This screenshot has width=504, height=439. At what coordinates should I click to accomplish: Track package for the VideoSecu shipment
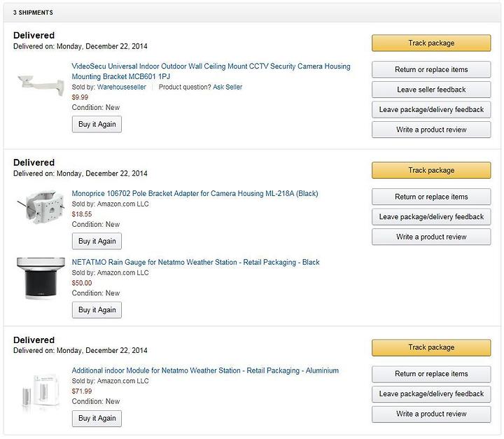(x=431, y=43)
